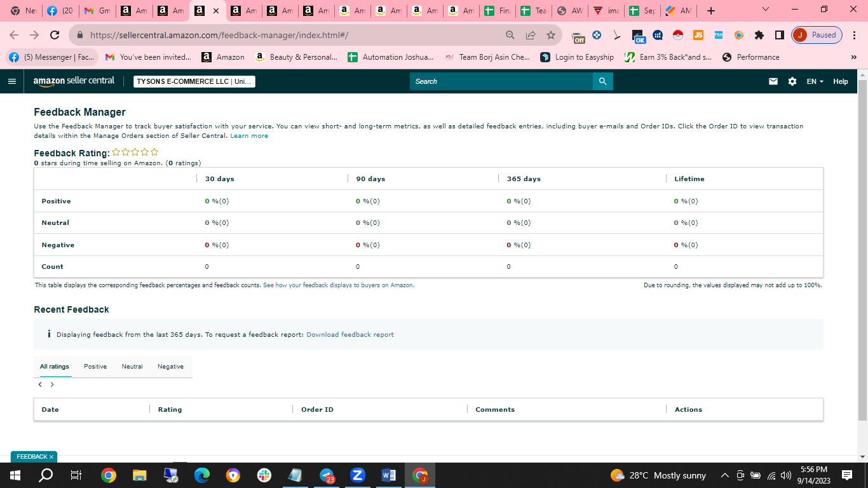The image size is (868, 488).
Task: Open a new browser tab
Action: (711, 11)
